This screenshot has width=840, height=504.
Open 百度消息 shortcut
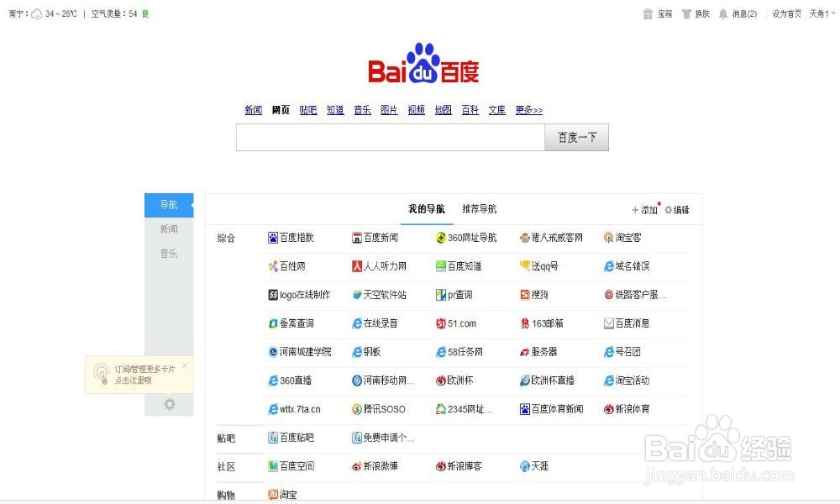coord(627,323)
